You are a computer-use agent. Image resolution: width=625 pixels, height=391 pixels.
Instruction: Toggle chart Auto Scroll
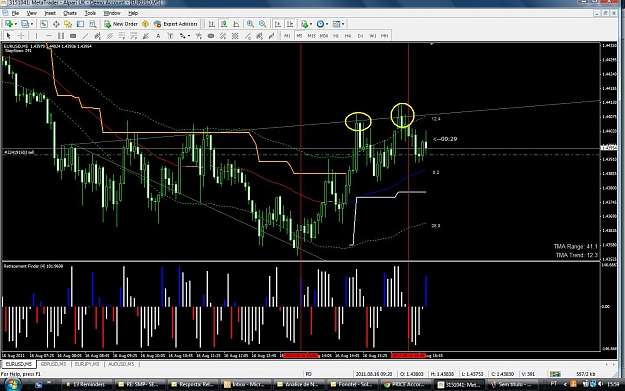pos(278,24)
